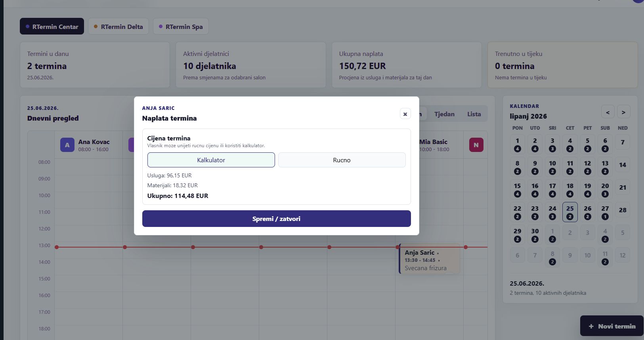Image resolution: width=644 pixels, height=340 pixels.
Task: Open Anja Saric's Svecana frizura appointment
Action: coord(430,259)
